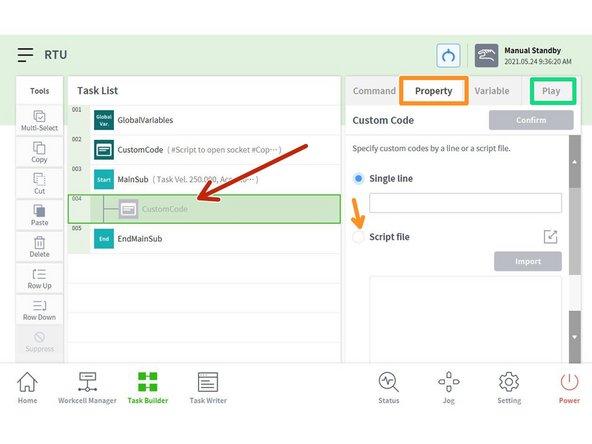592x444 pixels.
Task: Click the Tools panel header
Action: click(x=39, y=91)
